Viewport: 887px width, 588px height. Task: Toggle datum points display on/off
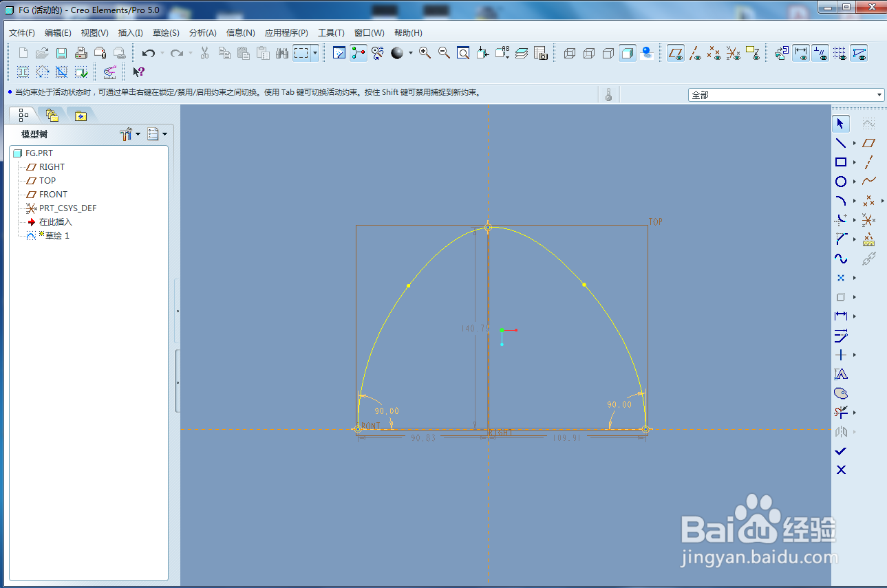point(714,53)
